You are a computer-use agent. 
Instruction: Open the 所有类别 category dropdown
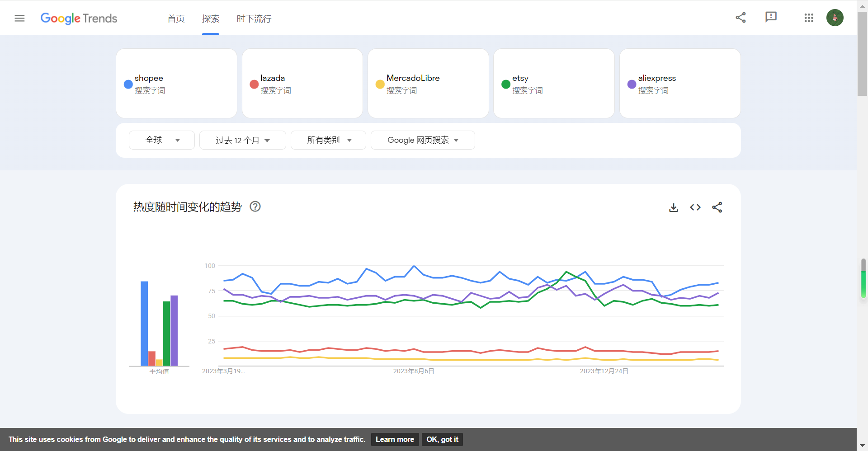(x=328, y=140)
